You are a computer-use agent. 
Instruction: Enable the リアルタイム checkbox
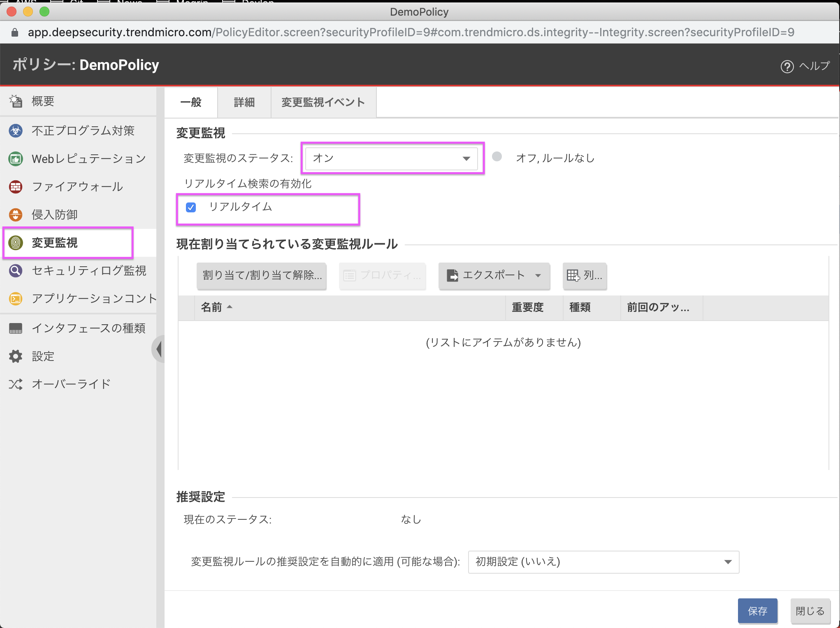click(x=191, y=207)
